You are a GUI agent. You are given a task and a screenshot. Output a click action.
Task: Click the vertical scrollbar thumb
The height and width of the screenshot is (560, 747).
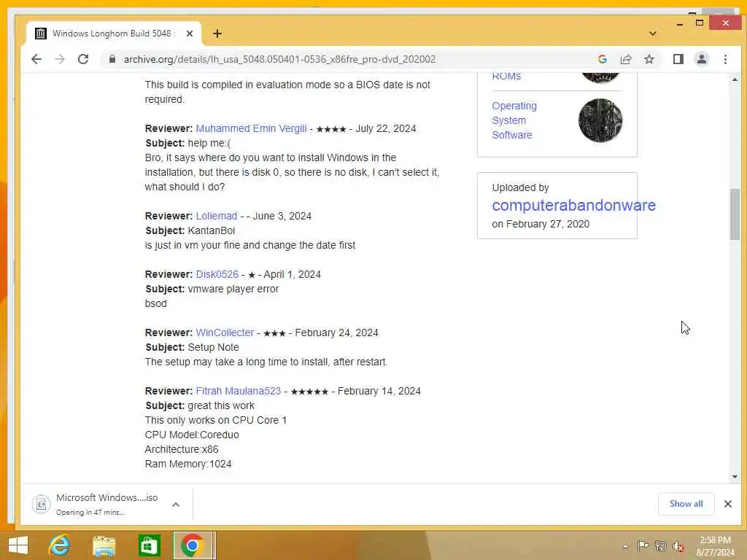735,214
